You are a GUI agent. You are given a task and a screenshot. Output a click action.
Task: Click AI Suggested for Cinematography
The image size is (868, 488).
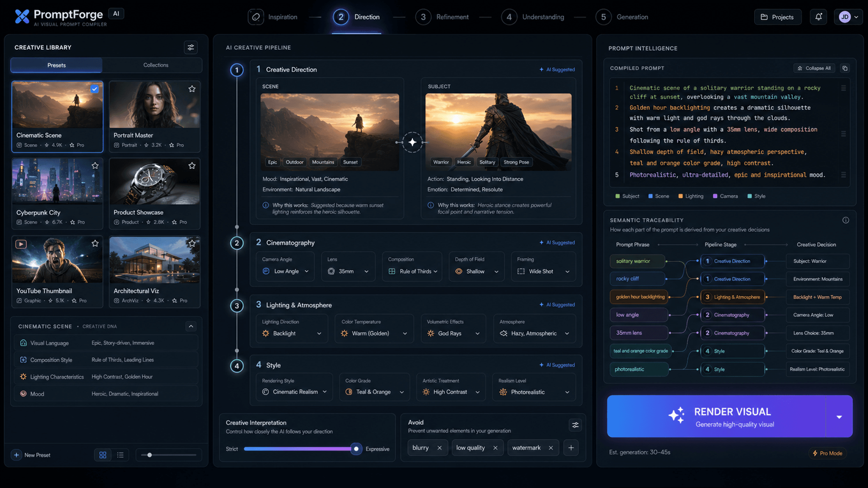click(557, 243)
